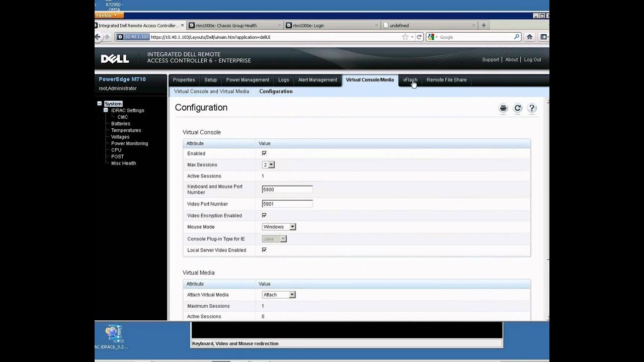Click Keyboard and Mouse Port Number field

coord(287,190)
